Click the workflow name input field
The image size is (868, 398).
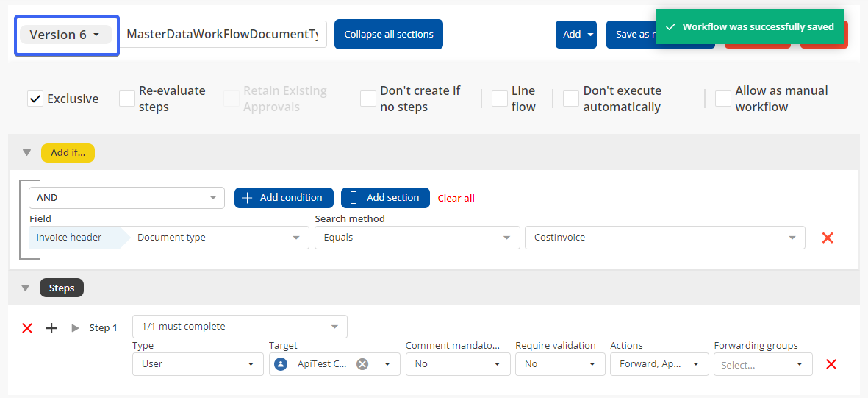tap(223, 35)
